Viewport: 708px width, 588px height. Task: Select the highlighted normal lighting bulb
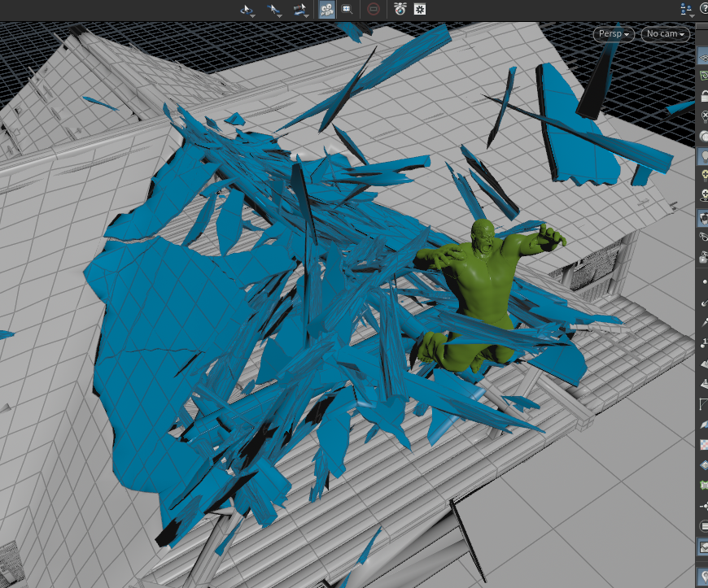pyautogui.click(x=703, y=155)
